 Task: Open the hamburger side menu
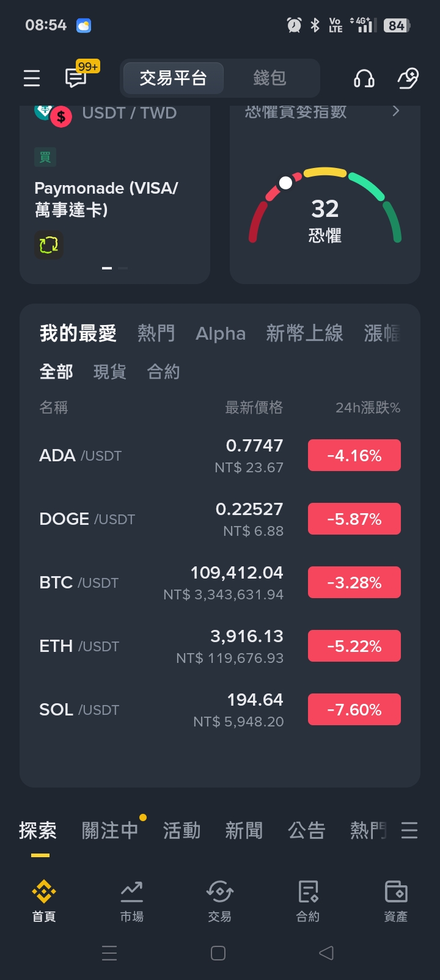[x=32, y=78]
